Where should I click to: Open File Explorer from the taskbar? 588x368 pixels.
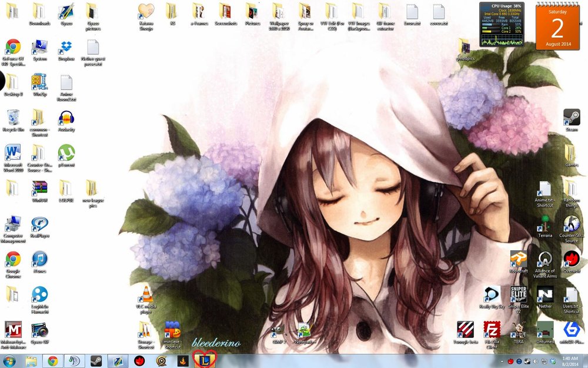coord(32,361)
